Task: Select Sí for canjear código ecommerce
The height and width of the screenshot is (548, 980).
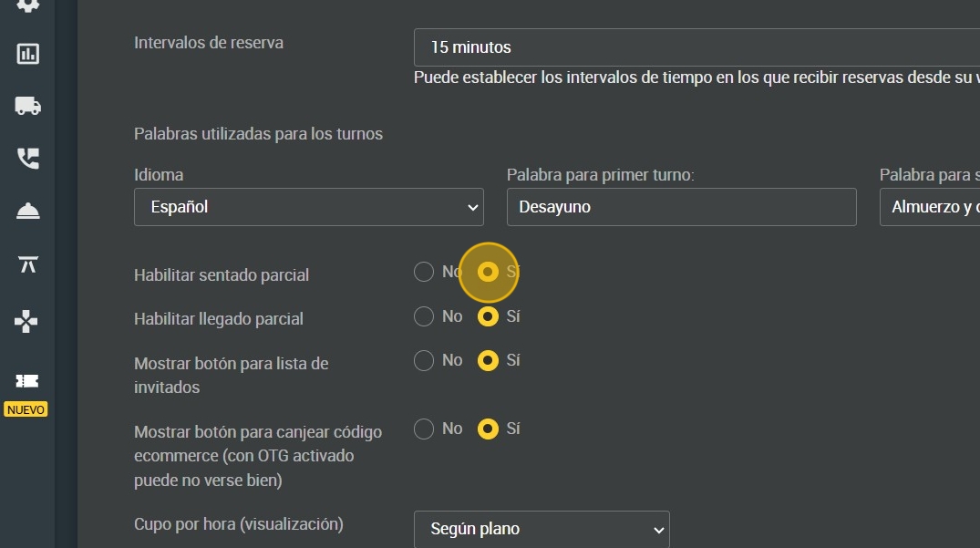Action: (x=488, y=429)
